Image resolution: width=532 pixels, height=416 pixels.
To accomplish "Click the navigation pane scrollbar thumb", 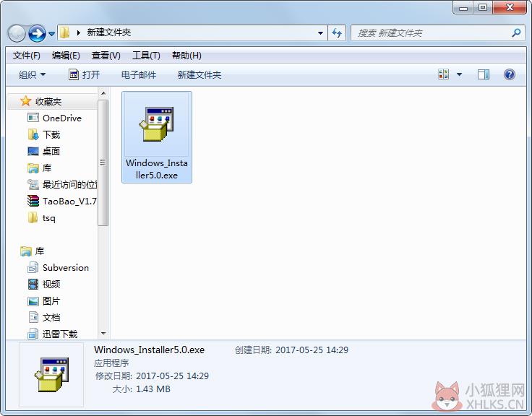I will (x=103, y=162).
